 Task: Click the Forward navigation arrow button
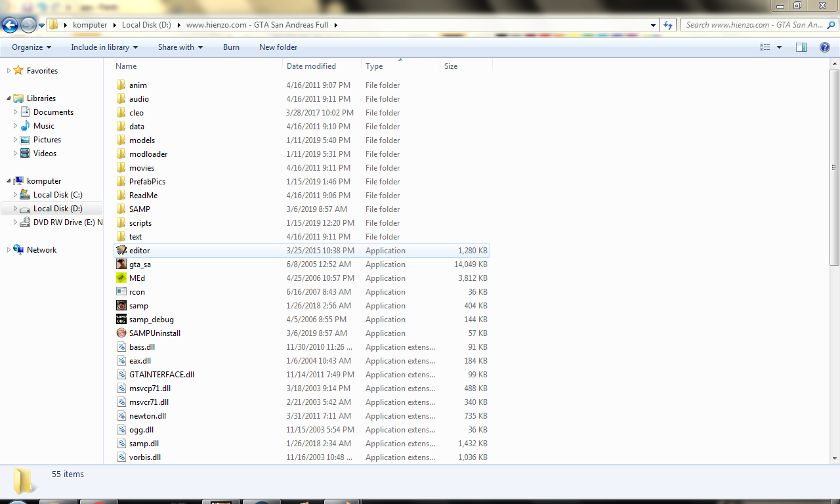point(28,26)
